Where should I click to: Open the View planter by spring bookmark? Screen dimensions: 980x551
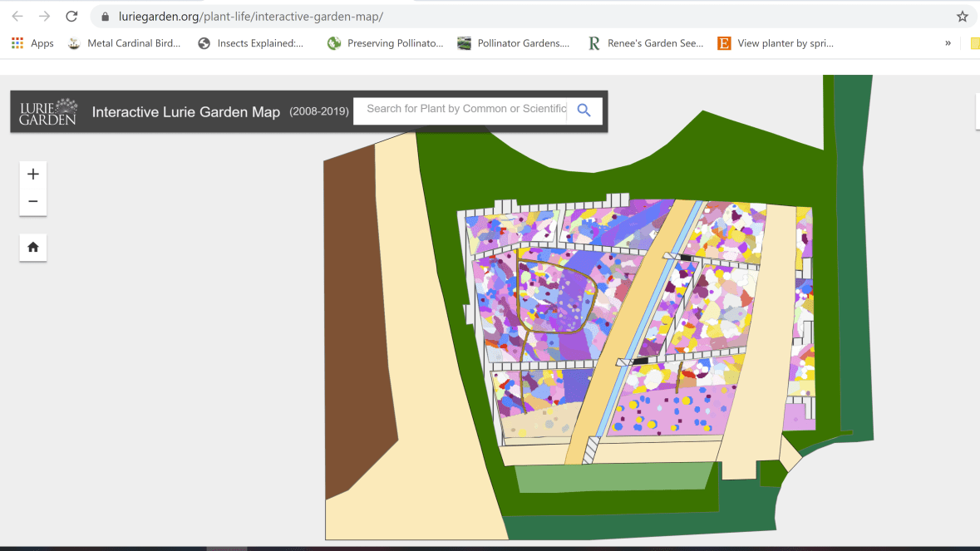(776, 43)
